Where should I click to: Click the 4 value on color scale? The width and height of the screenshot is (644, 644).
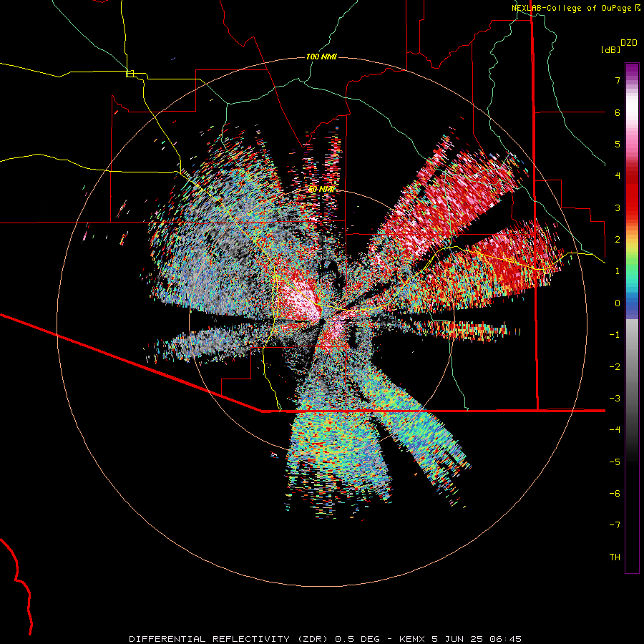pos(618,176)
